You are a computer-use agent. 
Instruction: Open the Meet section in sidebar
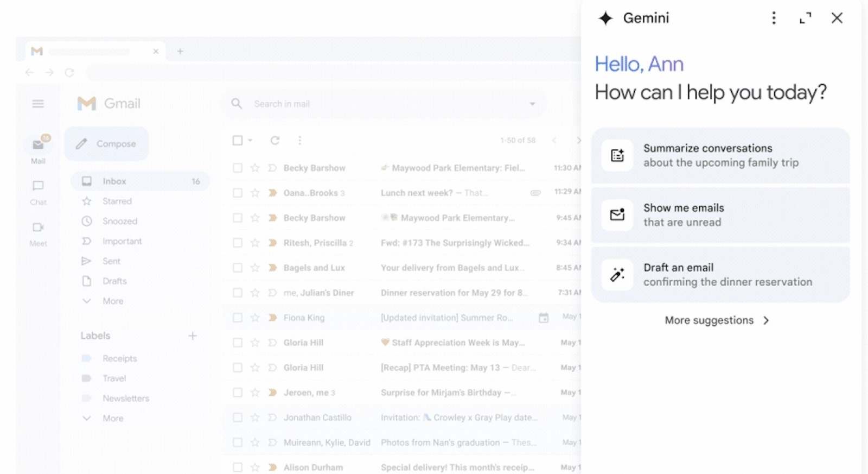coord(38,234)
